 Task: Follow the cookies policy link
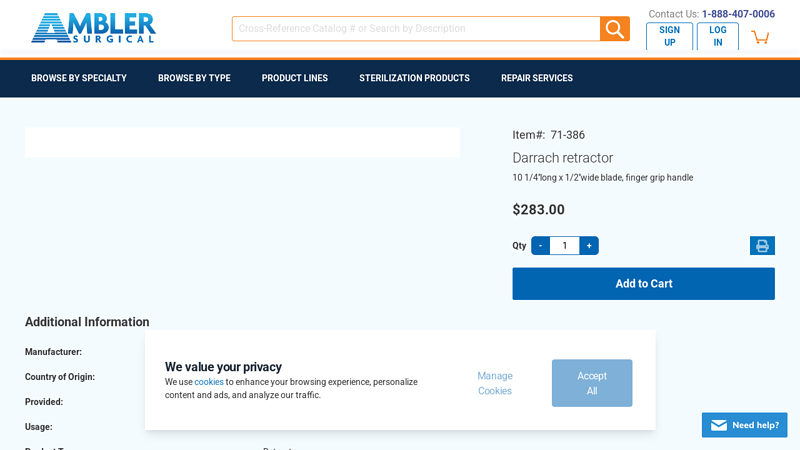pos(209,382)
